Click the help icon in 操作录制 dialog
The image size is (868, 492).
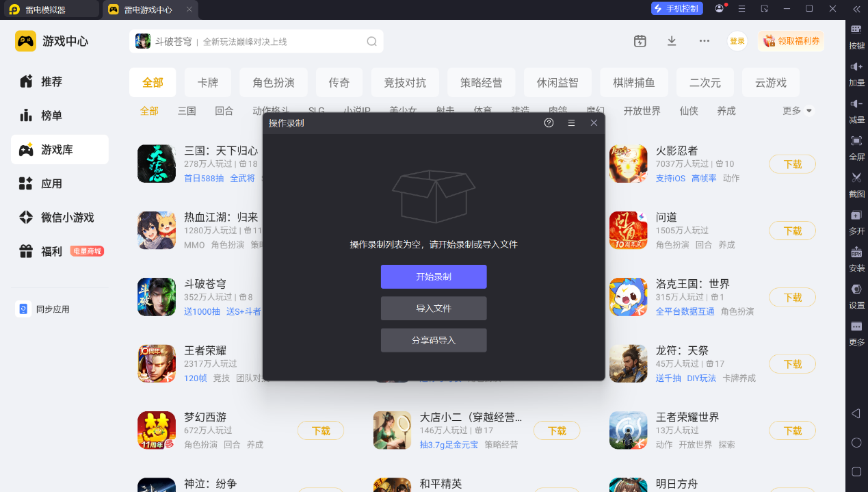[549, 123]
